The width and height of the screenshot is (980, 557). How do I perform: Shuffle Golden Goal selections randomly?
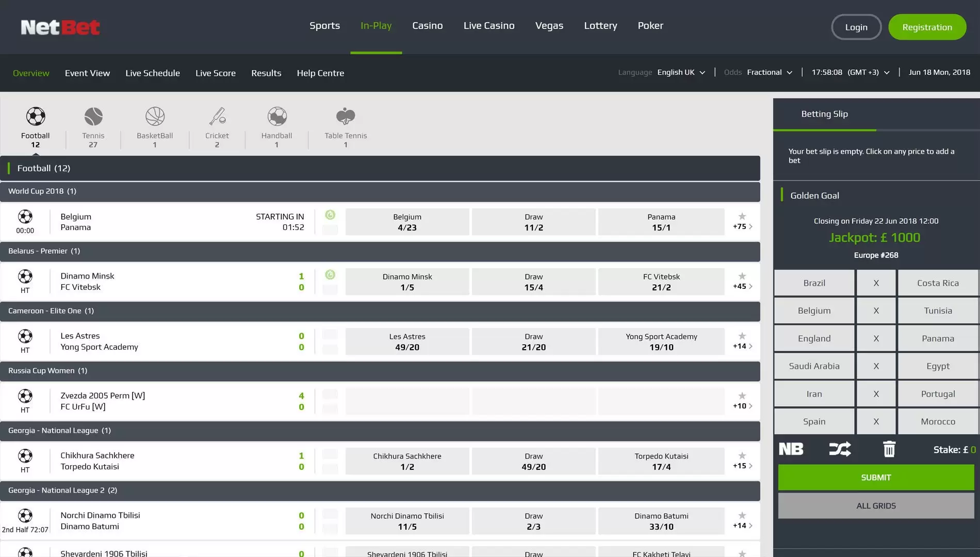coord(840,449)
